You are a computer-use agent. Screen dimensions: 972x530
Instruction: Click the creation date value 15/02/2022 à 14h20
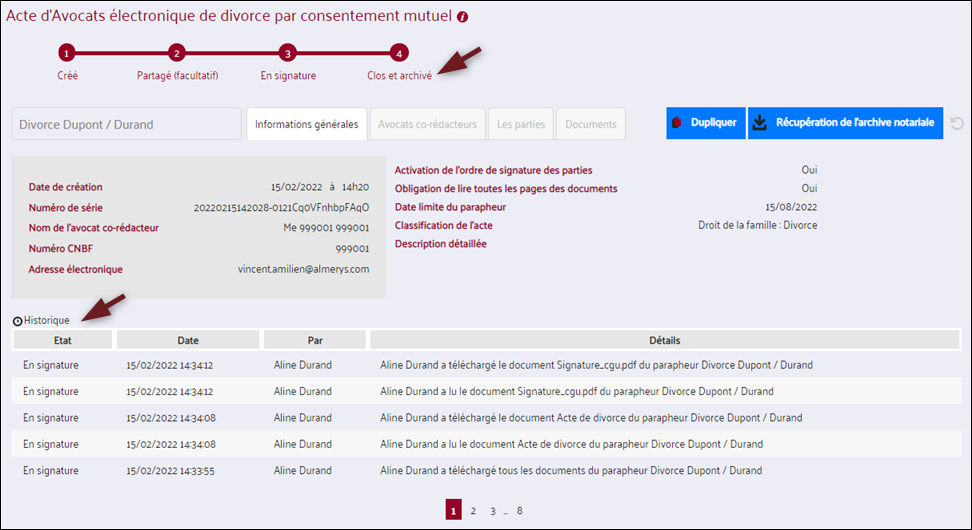click(320, 187)
